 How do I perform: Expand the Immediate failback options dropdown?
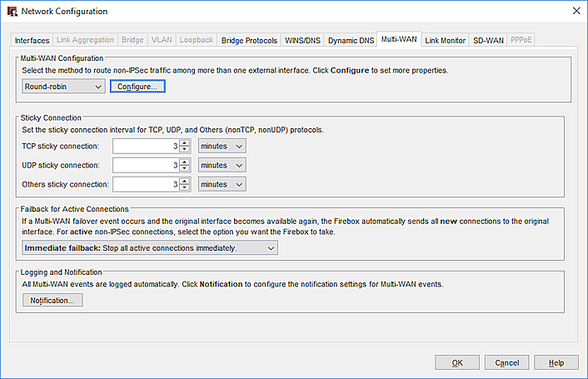tap(149, 248)
